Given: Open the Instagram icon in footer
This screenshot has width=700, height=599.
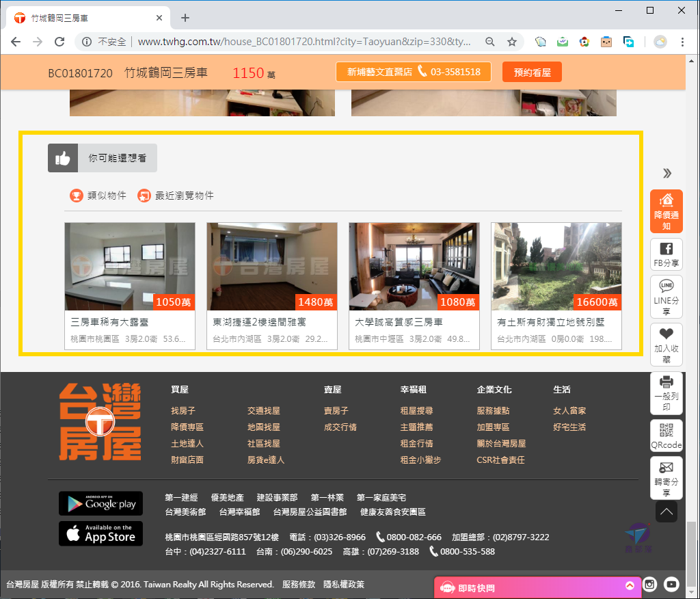Looking at the screenshot, I should 649,584.
